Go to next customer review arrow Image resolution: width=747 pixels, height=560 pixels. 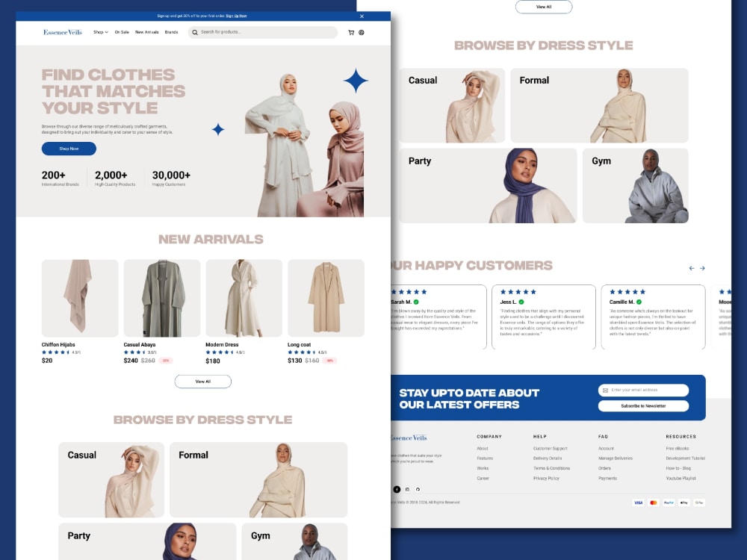point(702,269)
